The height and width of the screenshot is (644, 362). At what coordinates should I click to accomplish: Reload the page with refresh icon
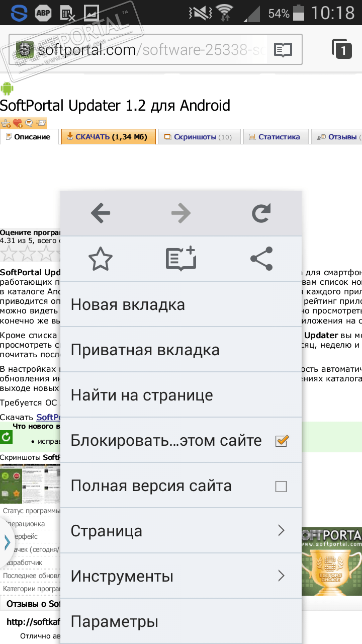click(261, 213)
